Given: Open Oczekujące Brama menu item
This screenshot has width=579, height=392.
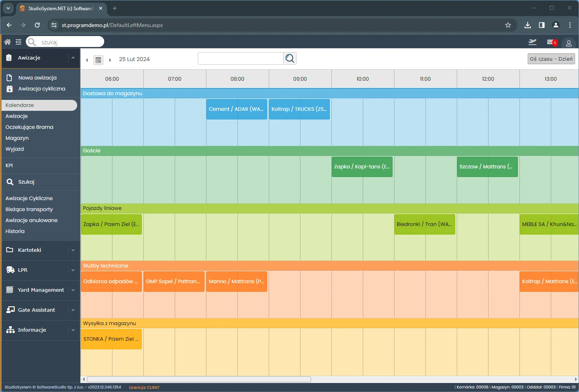Looking at the screenshot, I should point(29,127).
